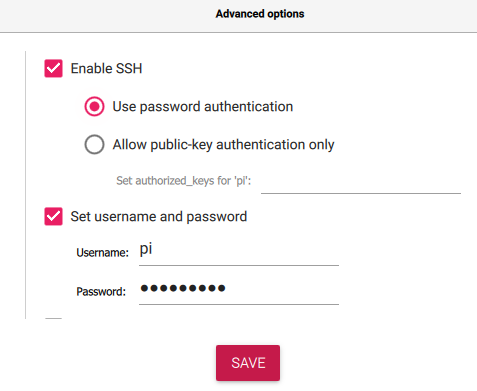Click the SAVE button
Image resolution: width=477 pixels, height=391 pixels.
click(248, 363)
